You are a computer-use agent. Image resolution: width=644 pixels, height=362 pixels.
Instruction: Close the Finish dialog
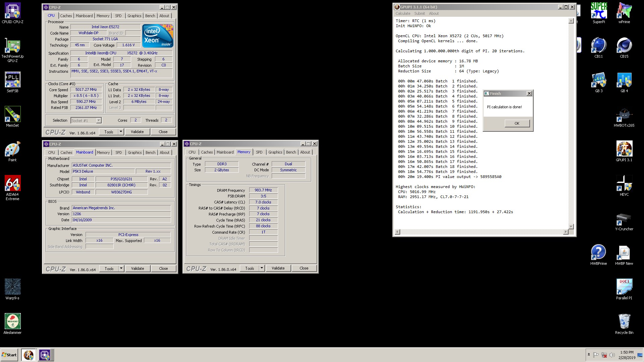pos(529,94)
